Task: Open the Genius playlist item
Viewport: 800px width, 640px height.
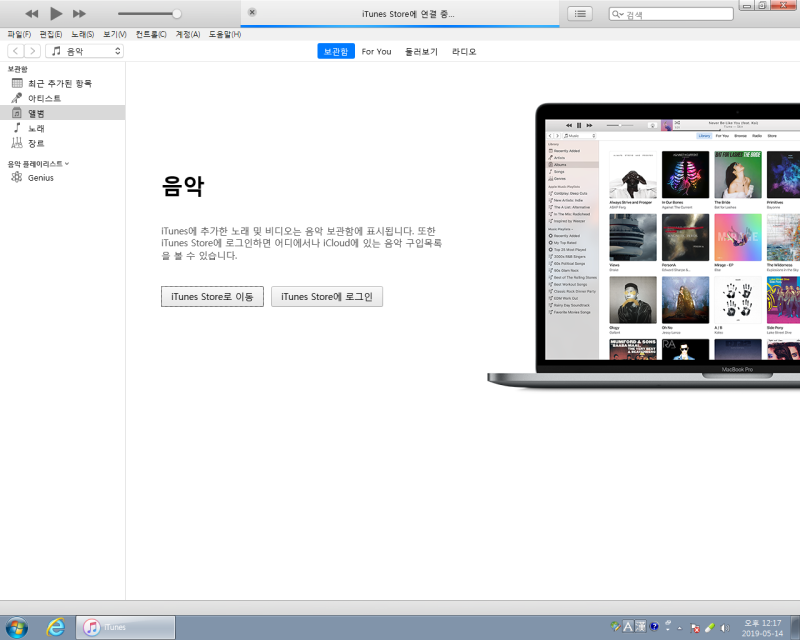Action: tap(62, 178)
